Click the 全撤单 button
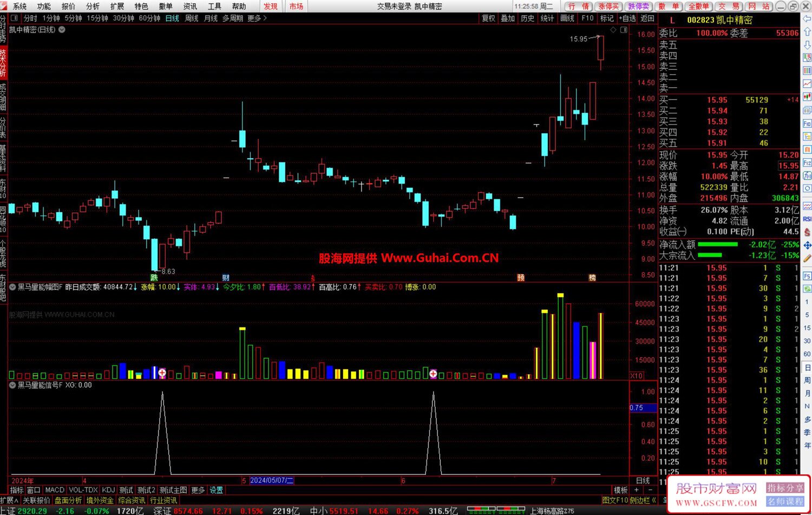Viewport: 812px width, 515px height. tap(698, 6)
